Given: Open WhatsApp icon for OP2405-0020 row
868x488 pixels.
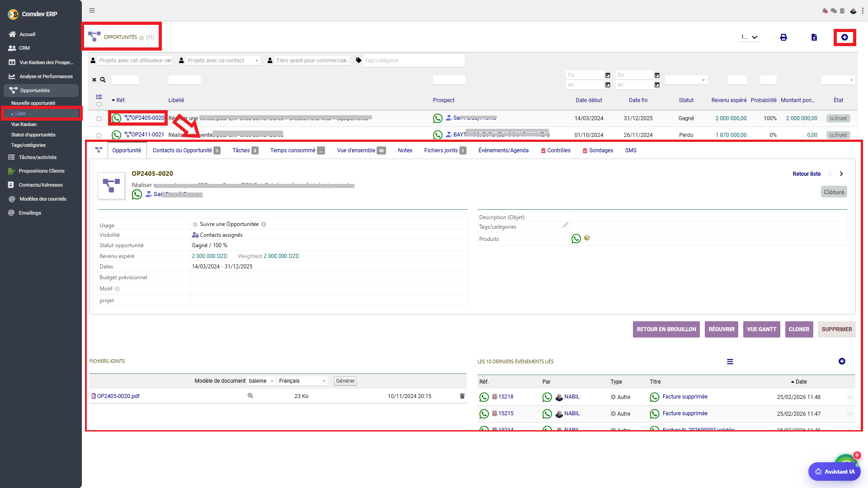Looking at the screenshot, I should point(116,118).
